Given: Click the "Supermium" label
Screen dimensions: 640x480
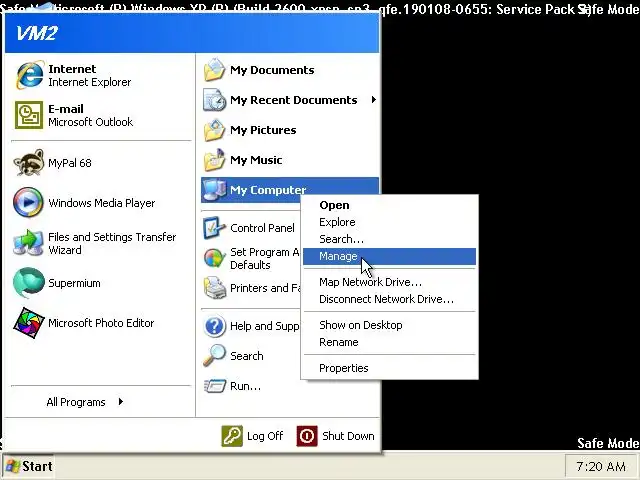Looking at the screenshot, I should click(74, 283).
